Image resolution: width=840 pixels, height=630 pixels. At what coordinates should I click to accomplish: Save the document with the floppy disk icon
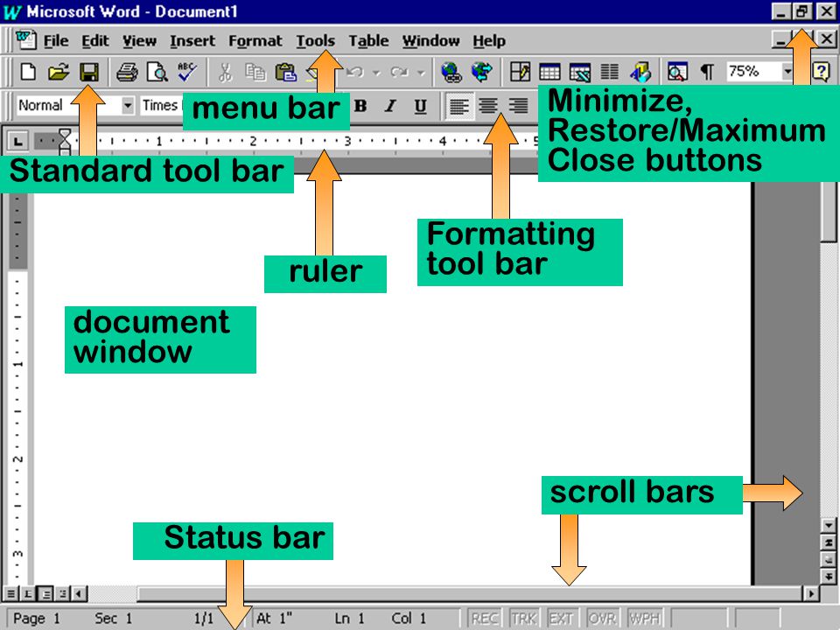(x=89, y=71)
